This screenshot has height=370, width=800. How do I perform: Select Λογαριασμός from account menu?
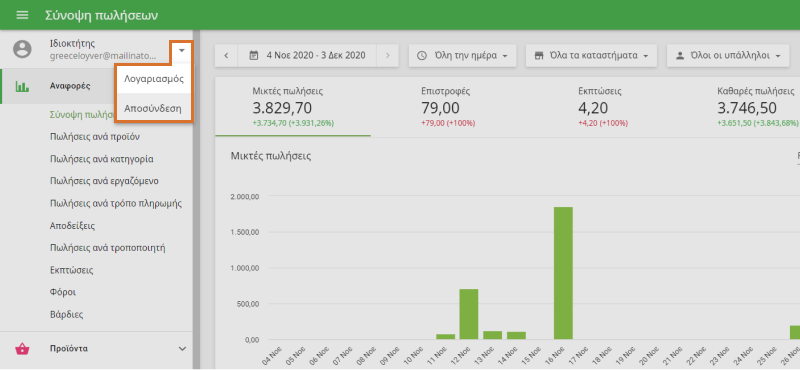pos(154,79)
